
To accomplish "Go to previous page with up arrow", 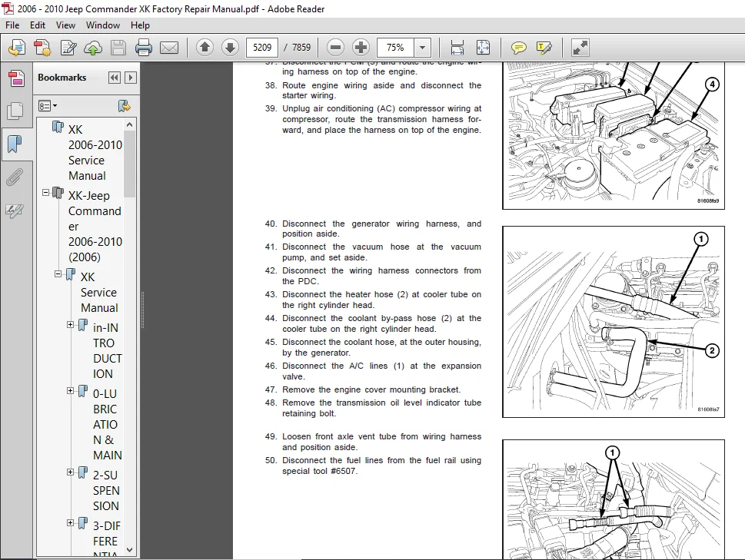I will tap(205, 48).
